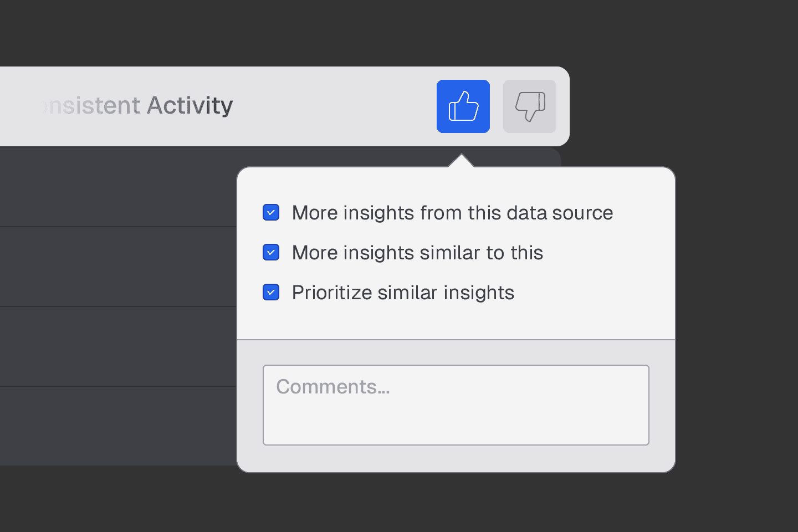Toggle the "More insights similar to this" checkbox

pyautogui.click(x=271, y=252)
